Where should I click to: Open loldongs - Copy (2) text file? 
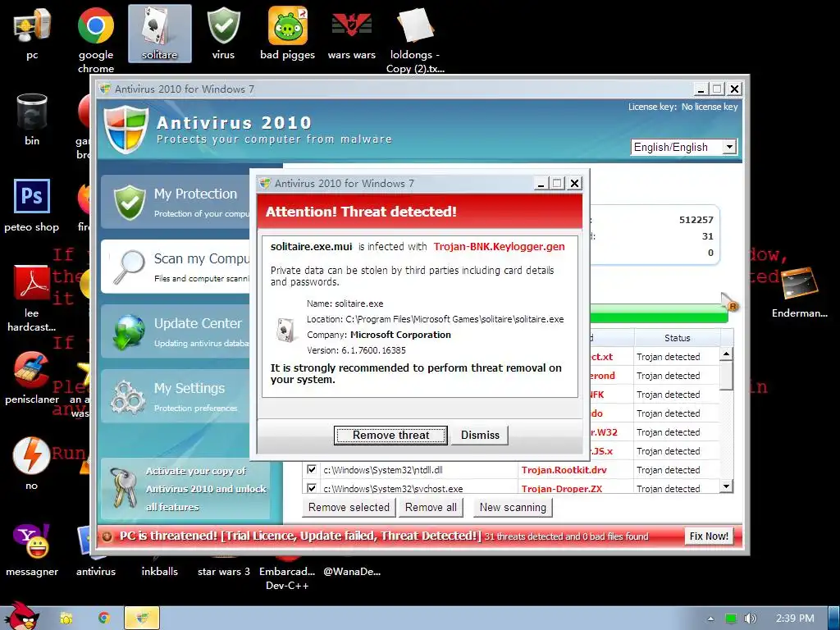coord(415,39)
